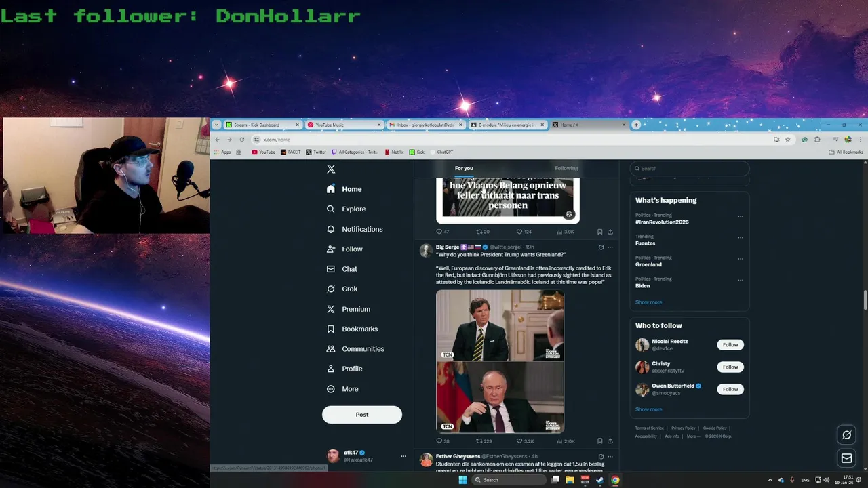Bookmark the Big Serge post

coord(600,441)
